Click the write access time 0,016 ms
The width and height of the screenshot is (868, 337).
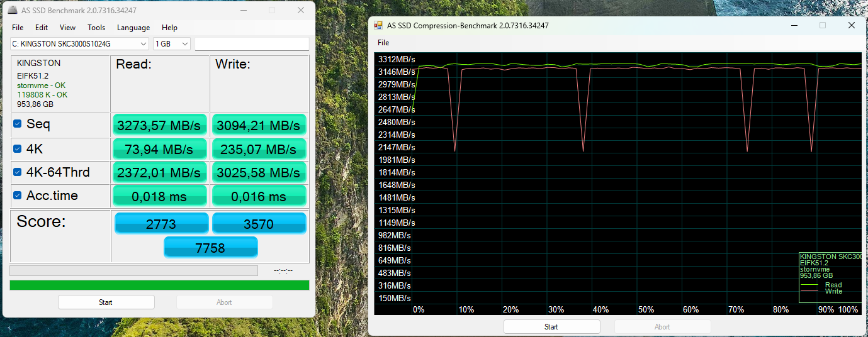coord(259,196)
